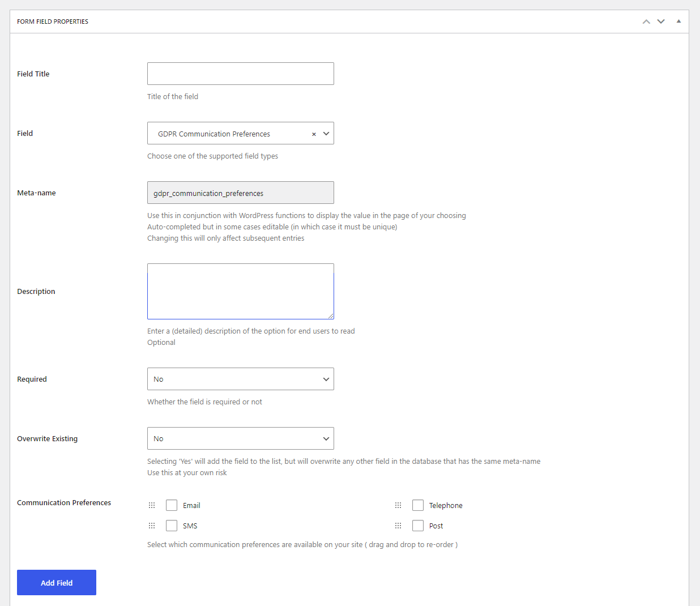
Task: Expand the Overwrite Existing dropdown
Action: tap(240, 438)
